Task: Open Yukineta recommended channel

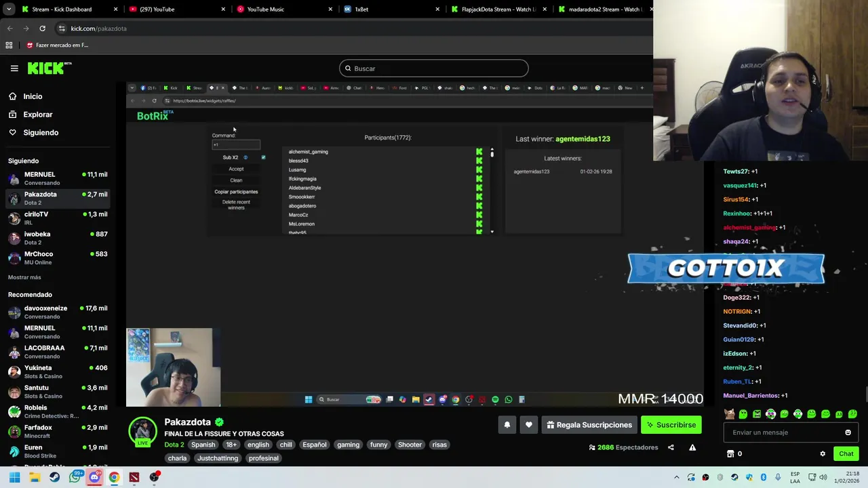Action: click(x=58, y=371)
